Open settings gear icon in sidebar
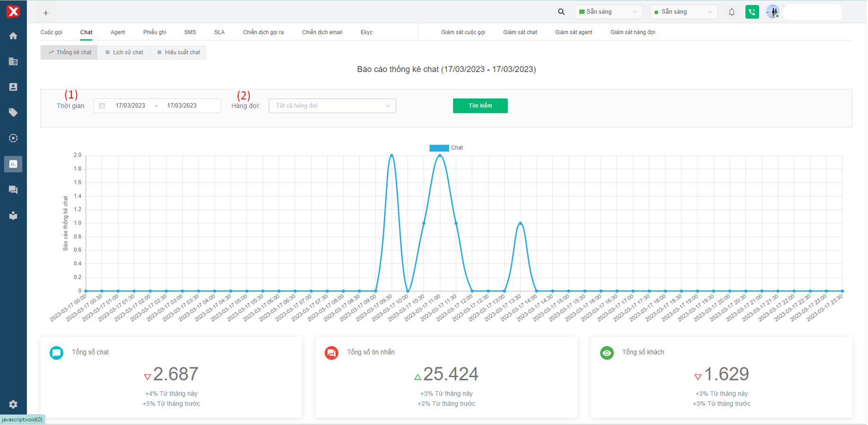 coord(13,404)
